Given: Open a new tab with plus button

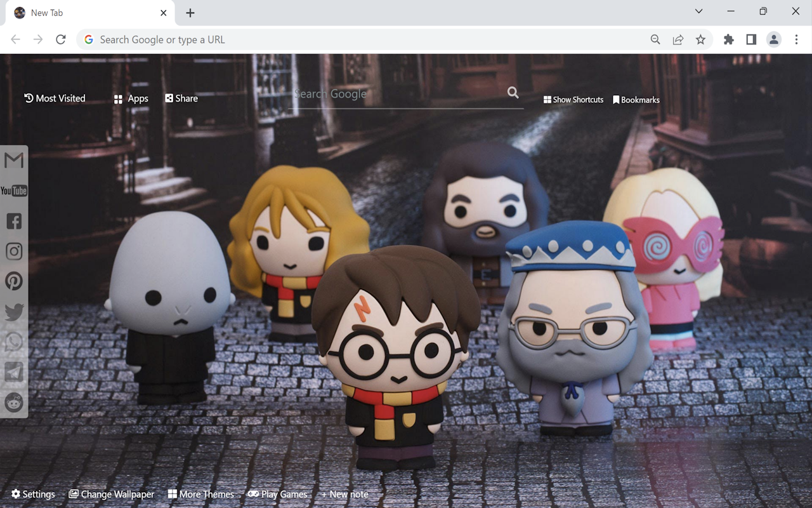Looking at the screenshot, I should click(x=190, y=13).
